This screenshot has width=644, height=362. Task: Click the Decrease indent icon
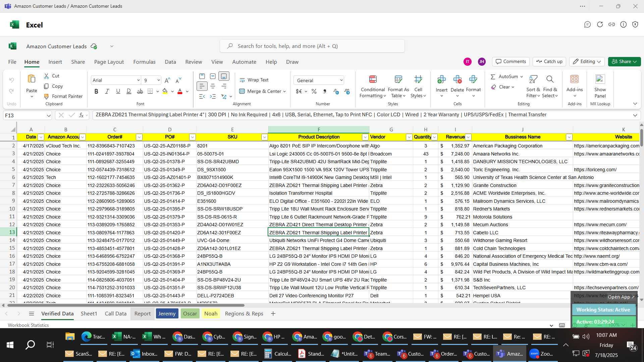pyautogui.click(x=202, y=97)
